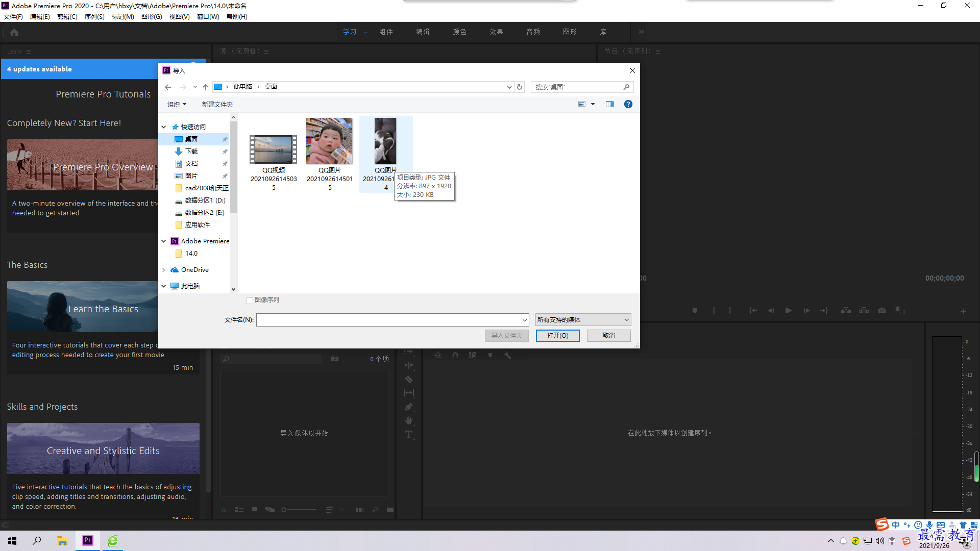Collapse the 此电脑 tree node
This screenshot has height=551, width=980.
pos(164,286)
